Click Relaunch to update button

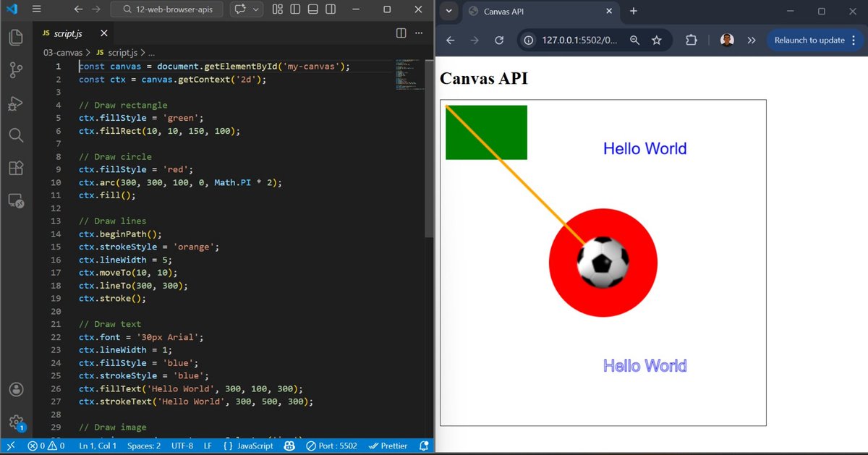click(x=815, y=41)
